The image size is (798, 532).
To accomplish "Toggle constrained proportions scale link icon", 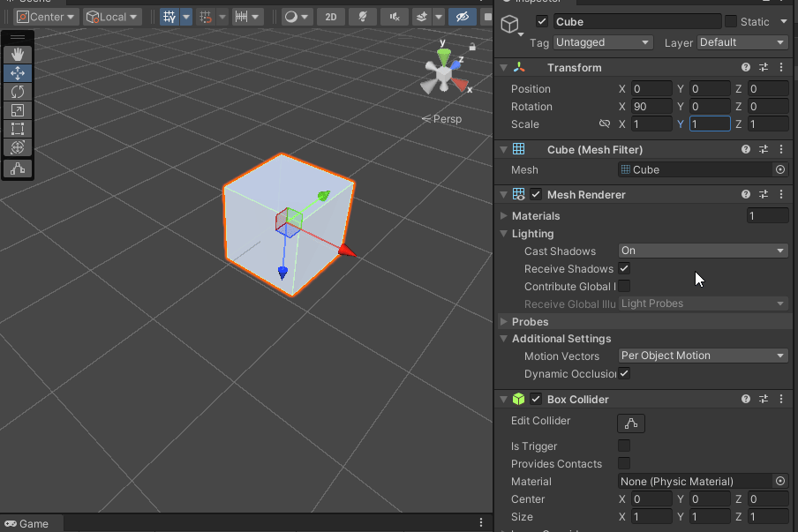I will 604,124.
